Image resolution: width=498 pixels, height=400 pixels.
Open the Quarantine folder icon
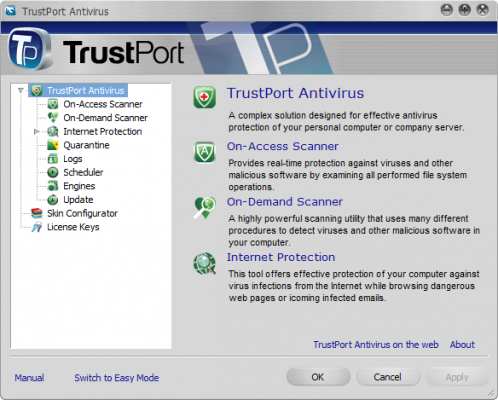tap(53, 145)
